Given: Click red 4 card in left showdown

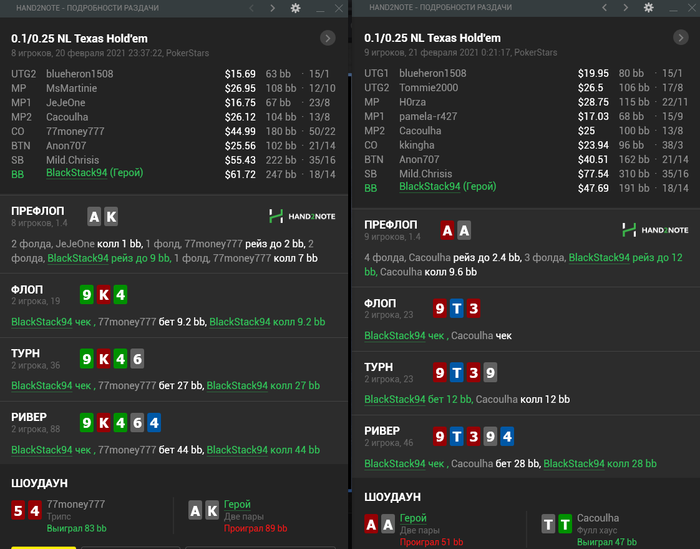Looking at the screenshot, I should click(35, 511).
